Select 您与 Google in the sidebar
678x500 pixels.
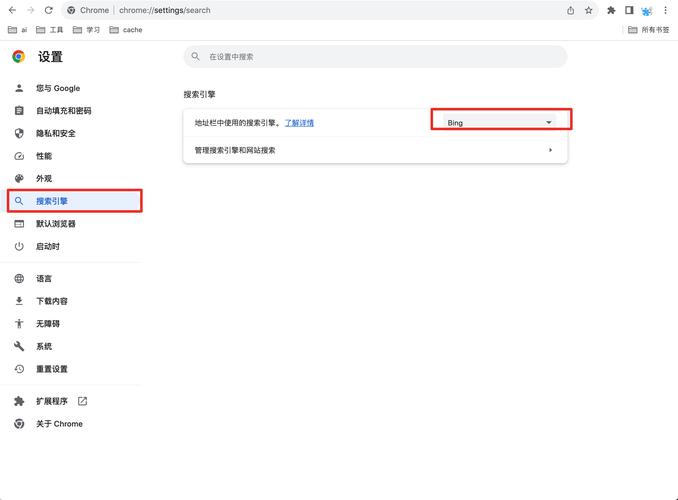point(58,88)
